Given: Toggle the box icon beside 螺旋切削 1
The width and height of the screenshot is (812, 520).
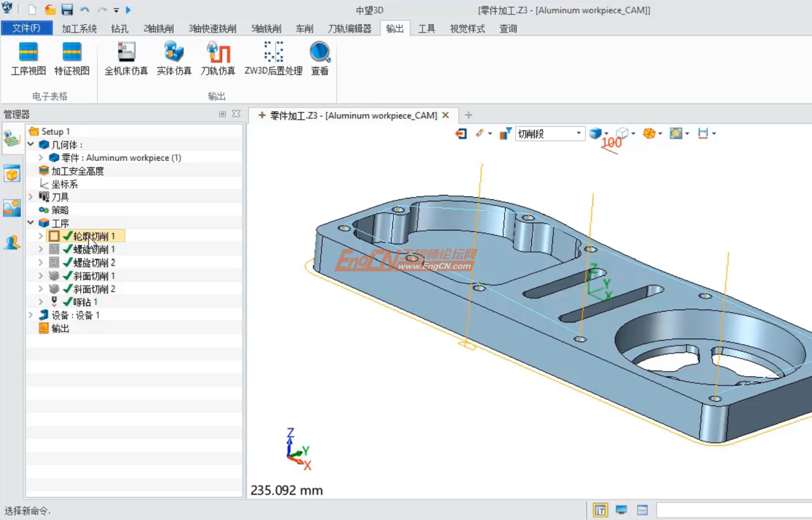Looking at the screenshot, I should click(x=54, y=250).
